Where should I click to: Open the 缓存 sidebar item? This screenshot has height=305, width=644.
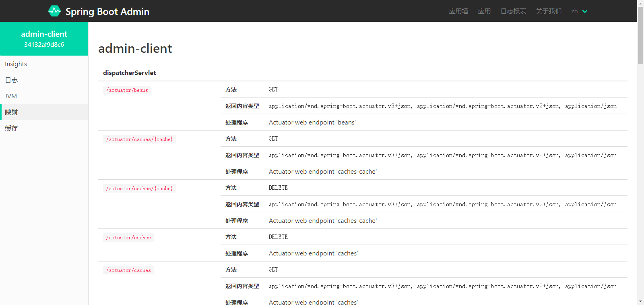44,128
